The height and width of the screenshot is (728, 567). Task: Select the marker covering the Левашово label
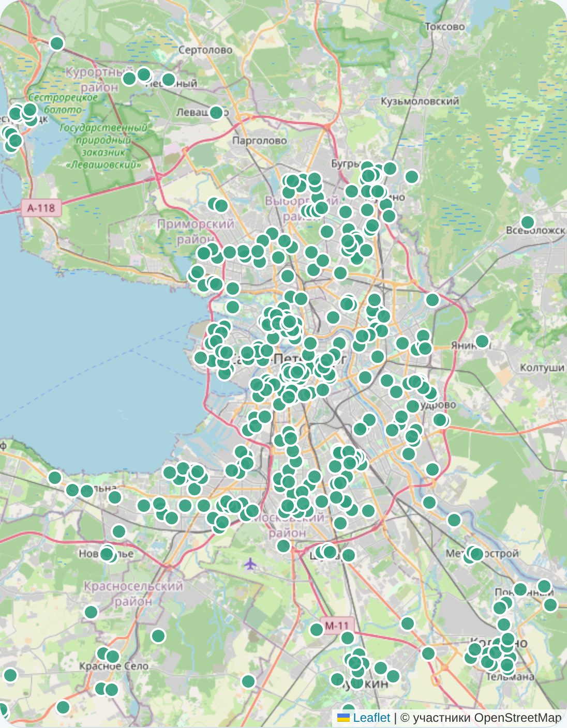(x=216, y=112)
